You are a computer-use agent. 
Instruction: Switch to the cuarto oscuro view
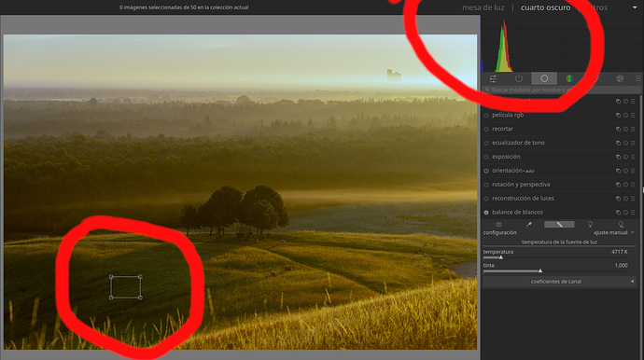[x=545, y=7]
